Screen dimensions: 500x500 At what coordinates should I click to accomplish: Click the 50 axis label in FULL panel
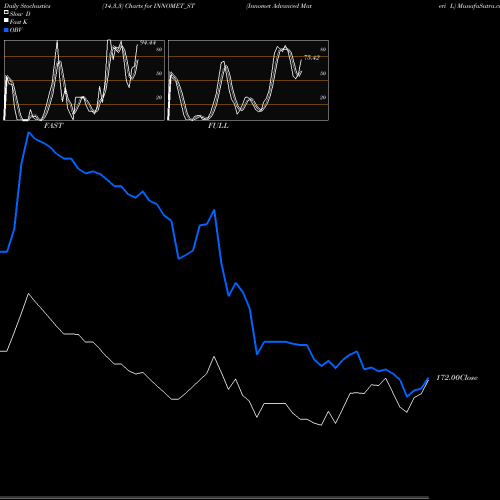[x=323, y=73]
